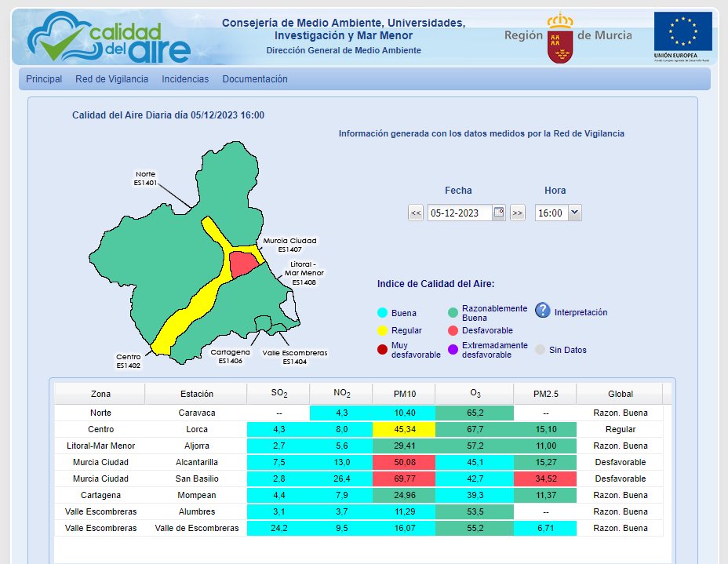Viewport: 728px width, 564px height.
Task: Click the PM2.5 value 6,71
Action: 545,528
